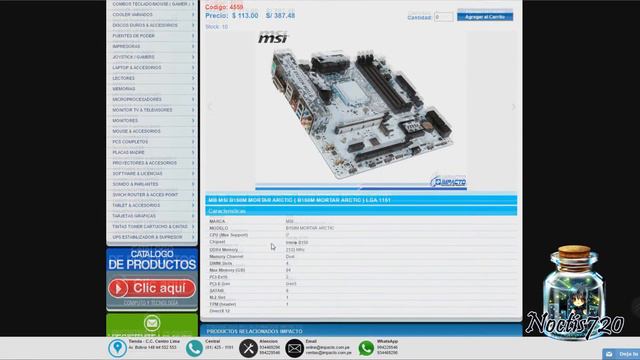The height and width of the screenshot is (360, 640).
Task: Click the MB MSI B150M MORTAR ARCTIC title bar
Action: click(x=361, y=200)
